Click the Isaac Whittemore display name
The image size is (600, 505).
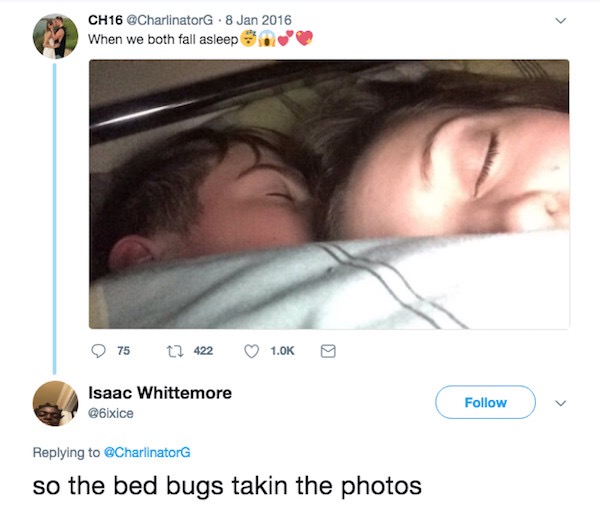[160, 393]
